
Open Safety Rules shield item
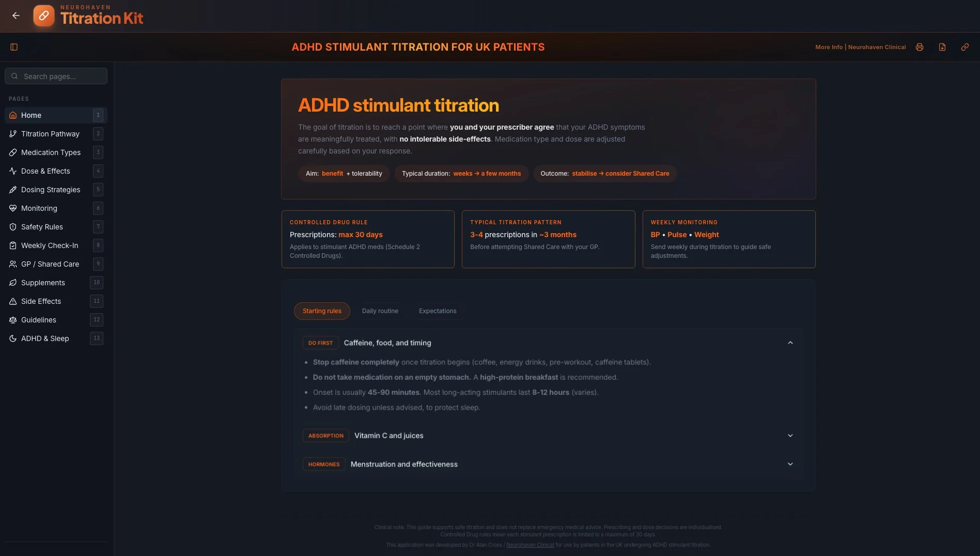56,227
